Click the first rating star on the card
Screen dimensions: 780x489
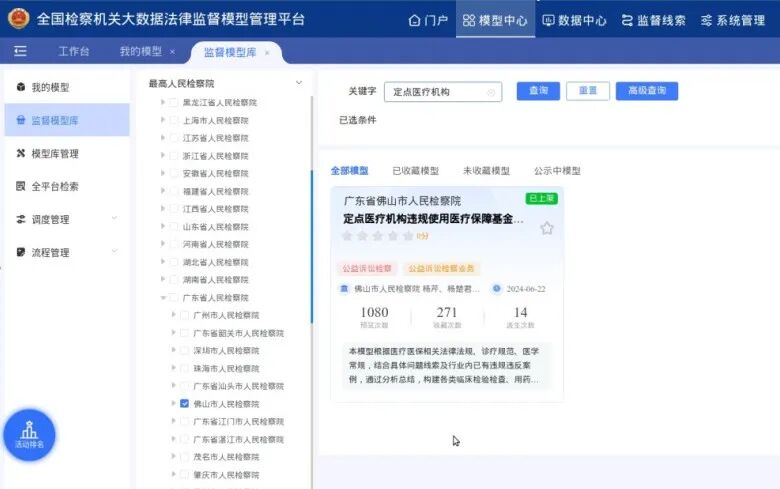347,236
